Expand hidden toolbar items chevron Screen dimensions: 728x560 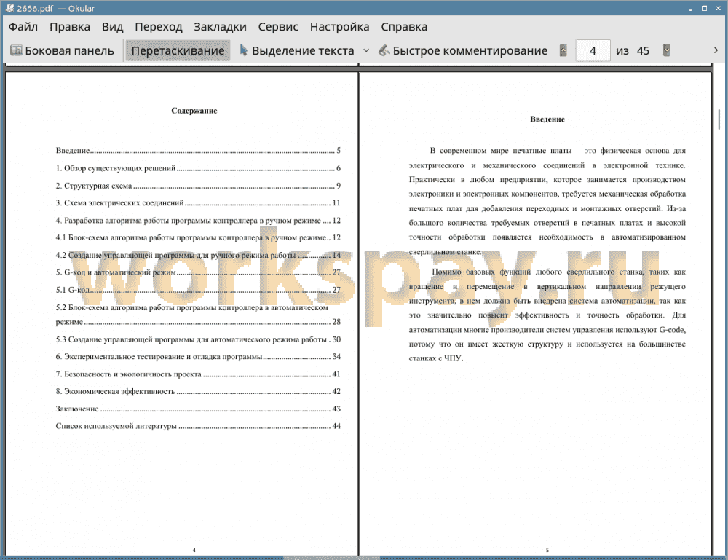pos(716,50)
